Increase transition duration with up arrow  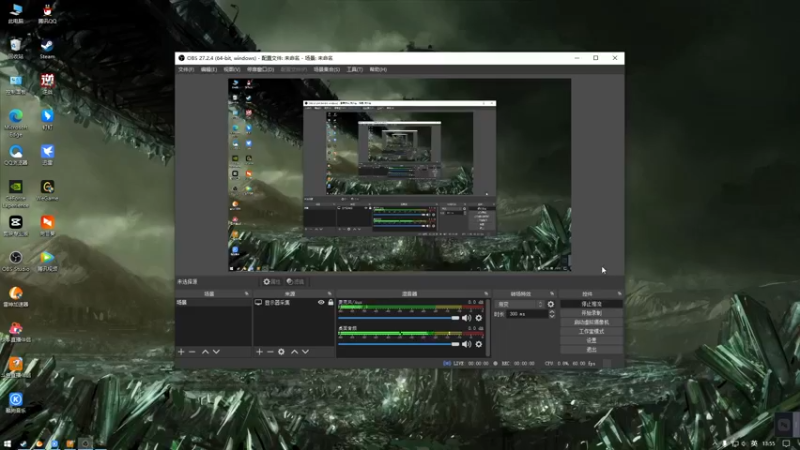click(x=552, y=312)
